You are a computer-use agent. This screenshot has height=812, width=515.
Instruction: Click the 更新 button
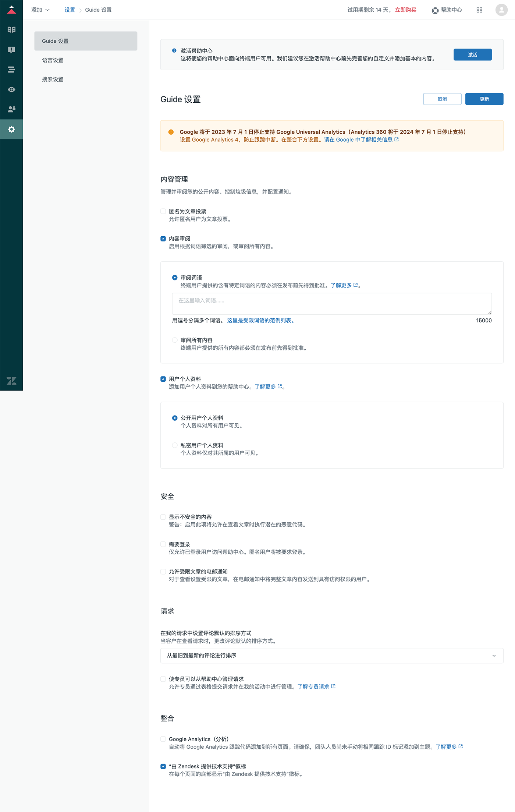484,99
